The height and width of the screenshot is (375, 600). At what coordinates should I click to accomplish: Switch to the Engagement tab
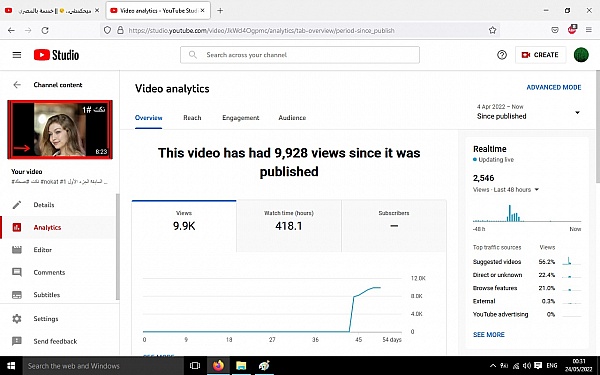241,118
